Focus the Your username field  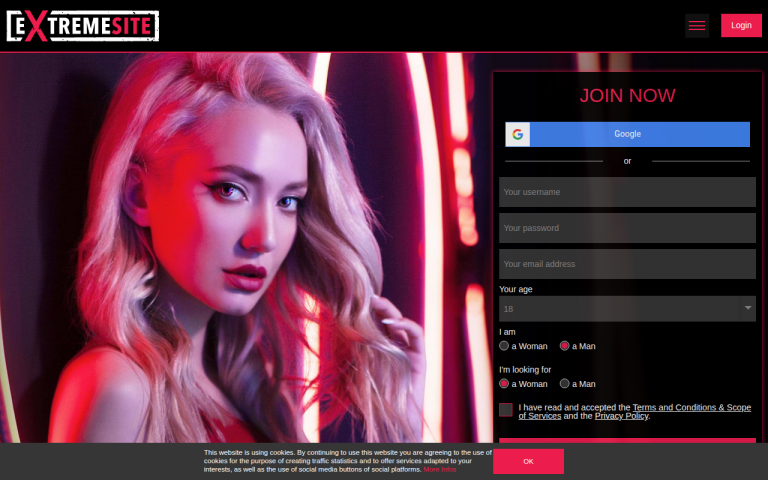tap(627, 192)
